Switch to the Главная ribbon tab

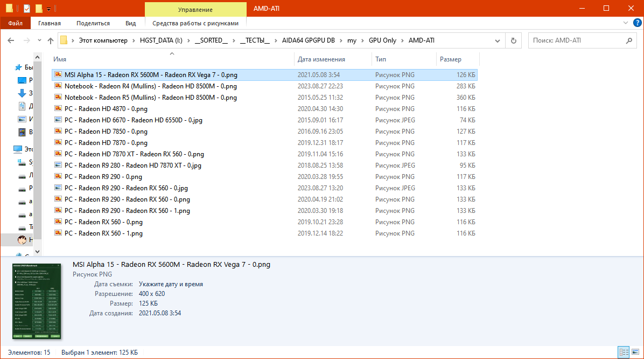50,23
